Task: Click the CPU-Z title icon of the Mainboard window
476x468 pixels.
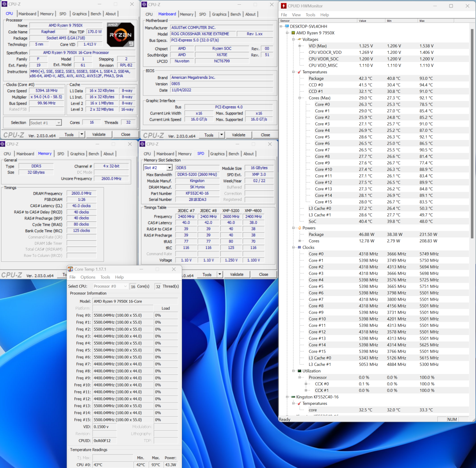Action: 144,5
